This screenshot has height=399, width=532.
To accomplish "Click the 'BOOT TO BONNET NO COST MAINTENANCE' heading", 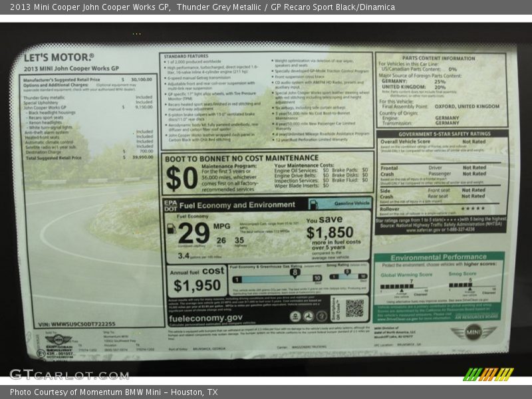I will point(241,158).
